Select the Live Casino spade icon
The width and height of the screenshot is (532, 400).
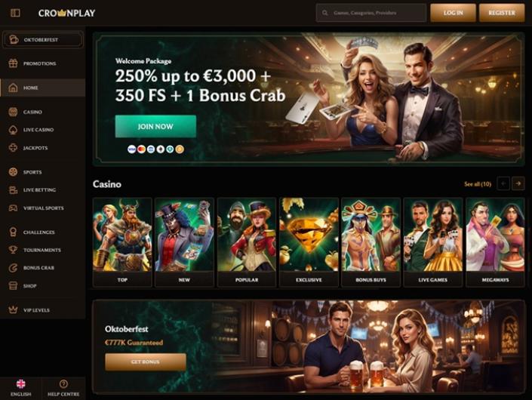14,130
